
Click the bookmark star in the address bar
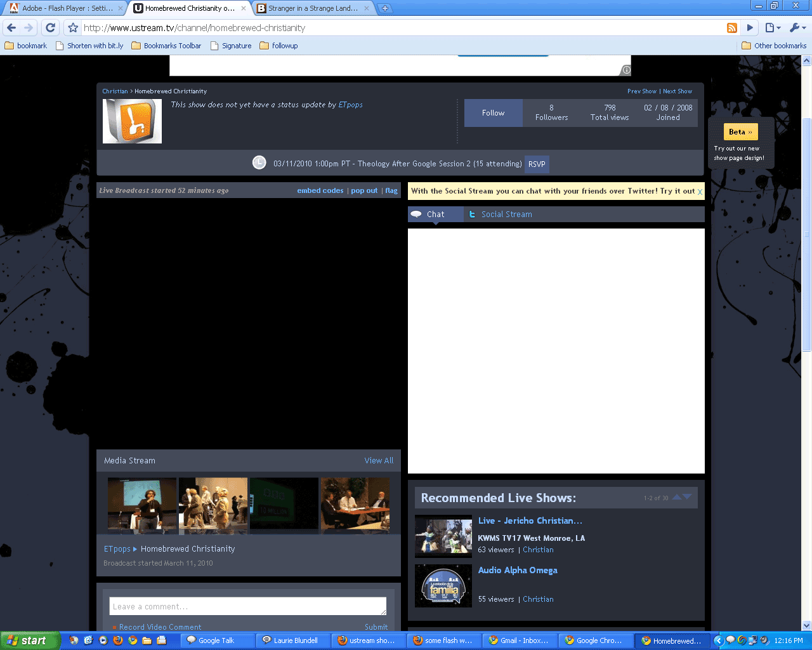[x=72, y=27]
